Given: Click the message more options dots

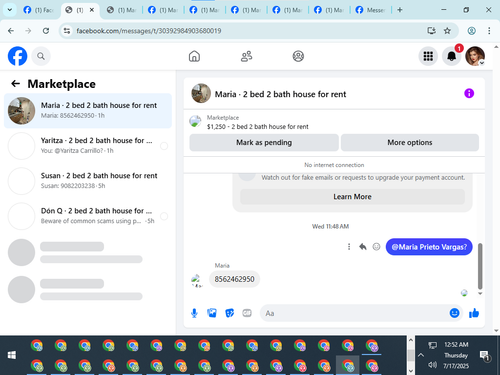Looking at the screenshot, I should click(x=349, y=247).
